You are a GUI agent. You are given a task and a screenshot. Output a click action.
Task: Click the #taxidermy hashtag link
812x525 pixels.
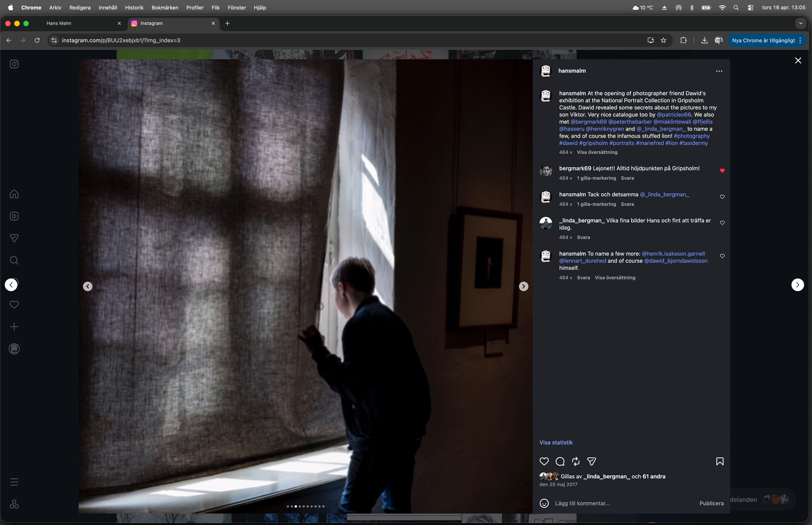pyautogui.click(x=693, y=143)
